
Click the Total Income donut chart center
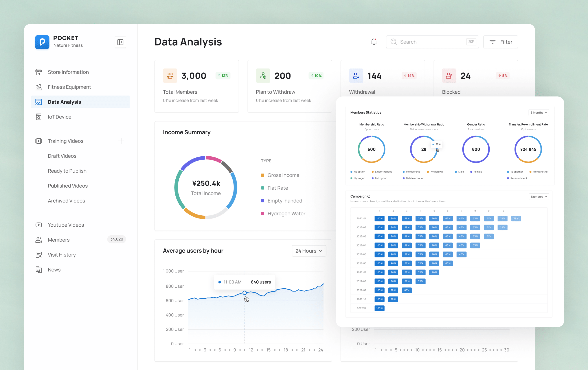coord(206,188)
